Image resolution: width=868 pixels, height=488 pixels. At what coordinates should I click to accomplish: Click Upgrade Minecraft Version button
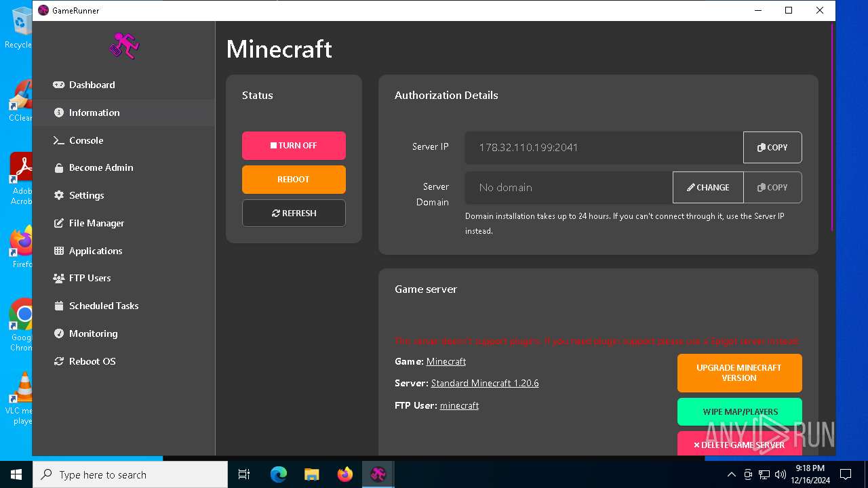click(739, 373)
